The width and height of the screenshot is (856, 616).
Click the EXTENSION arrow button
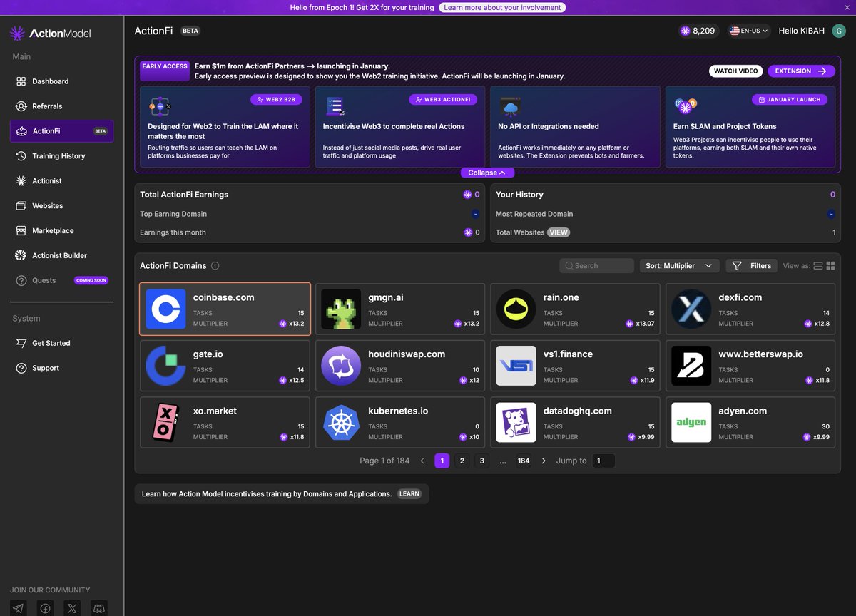tap(801, 71)
